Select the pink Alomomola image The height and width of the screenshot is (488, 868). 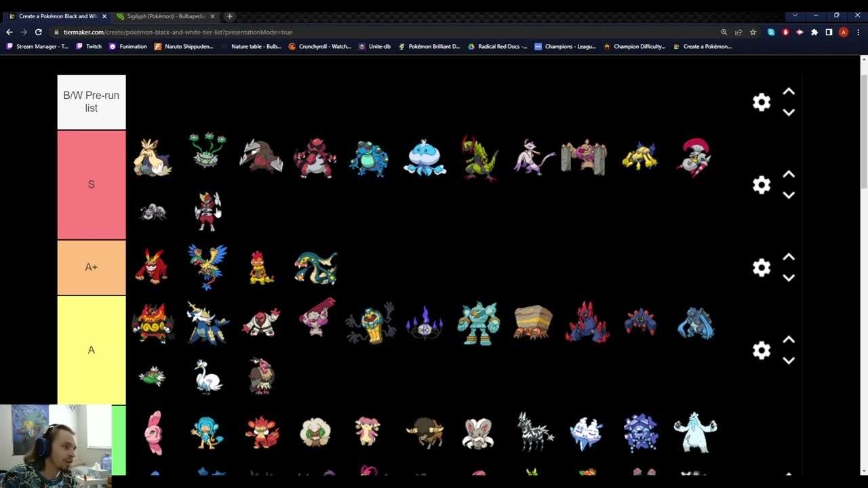point(154,432)
